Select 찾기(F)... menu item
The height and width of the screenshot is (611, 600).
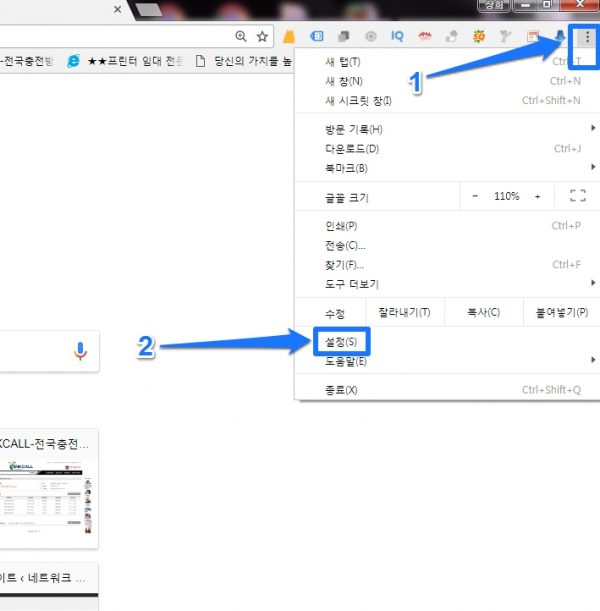(447, 265)
